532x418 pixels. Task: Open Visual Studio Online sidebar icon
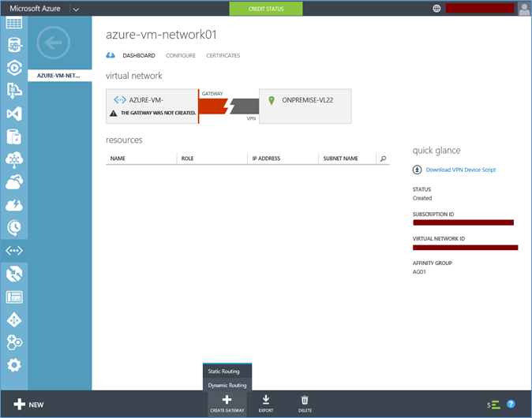pos(14,114)
